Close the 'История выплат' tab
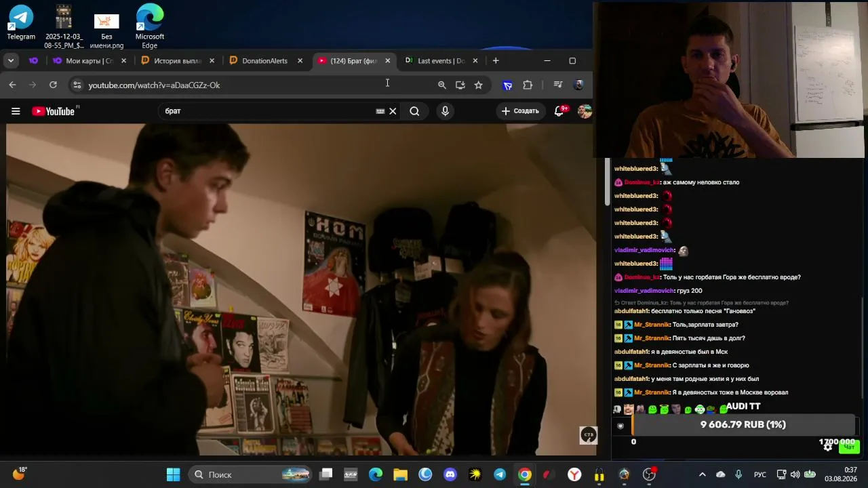This screenshot has height=488, width=868. click(212, 61)
